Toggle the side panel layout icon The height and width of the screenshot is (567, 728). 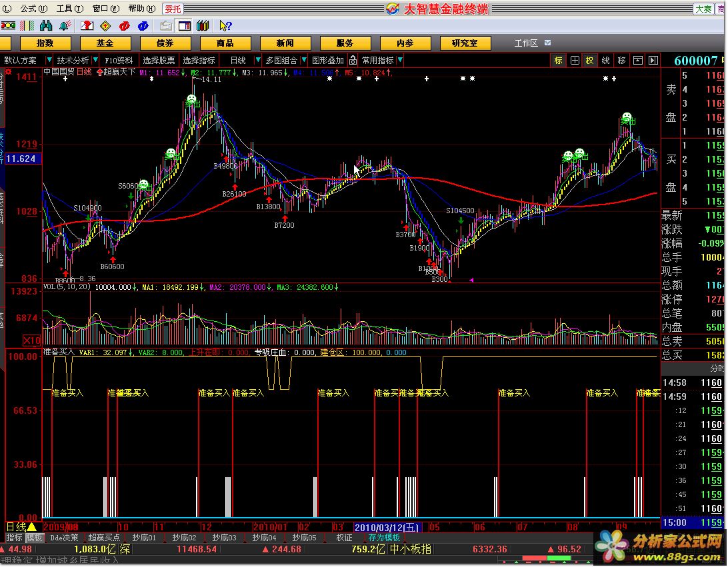tap(184, 26)
